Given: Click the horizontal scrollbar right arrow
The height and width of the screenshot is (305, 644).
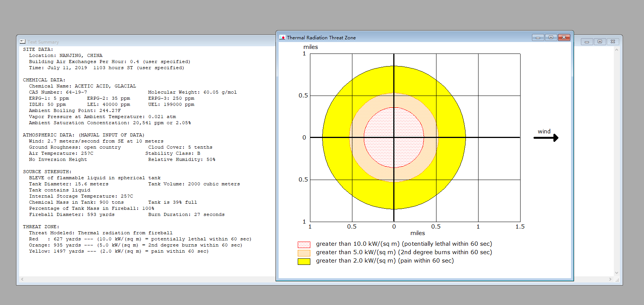Looking at the screenshot, I should point(610,279).
